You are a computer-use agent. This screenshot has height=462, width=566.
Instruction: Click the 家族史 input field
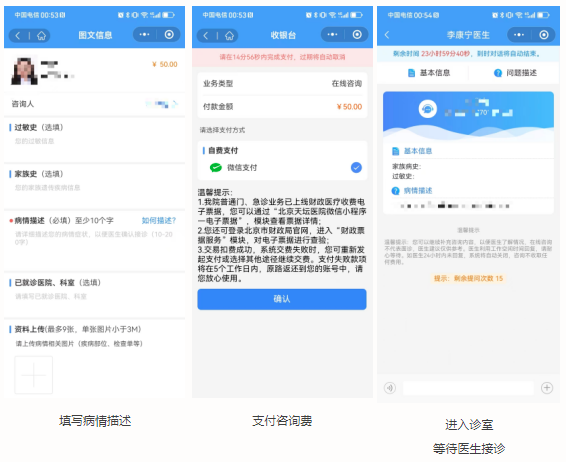pos(94,193)
